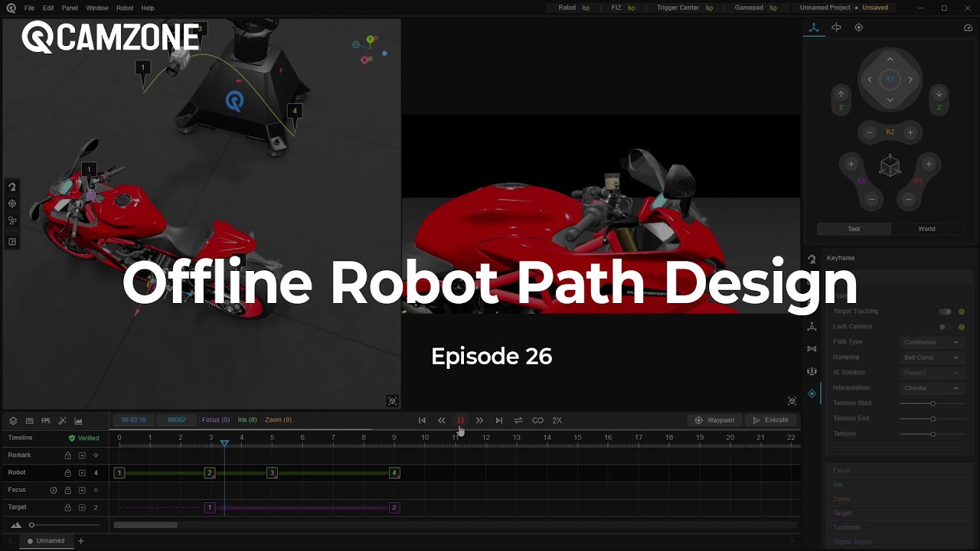
Task: Toggle the Target Tracking switch
Action: tap(946, 311)
